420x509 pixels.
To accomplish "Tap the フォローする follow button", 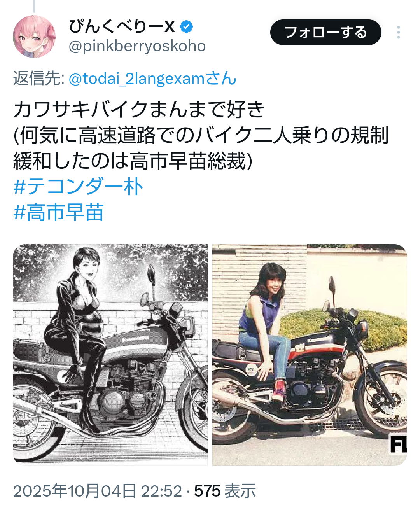I will [x=325, y=32].
